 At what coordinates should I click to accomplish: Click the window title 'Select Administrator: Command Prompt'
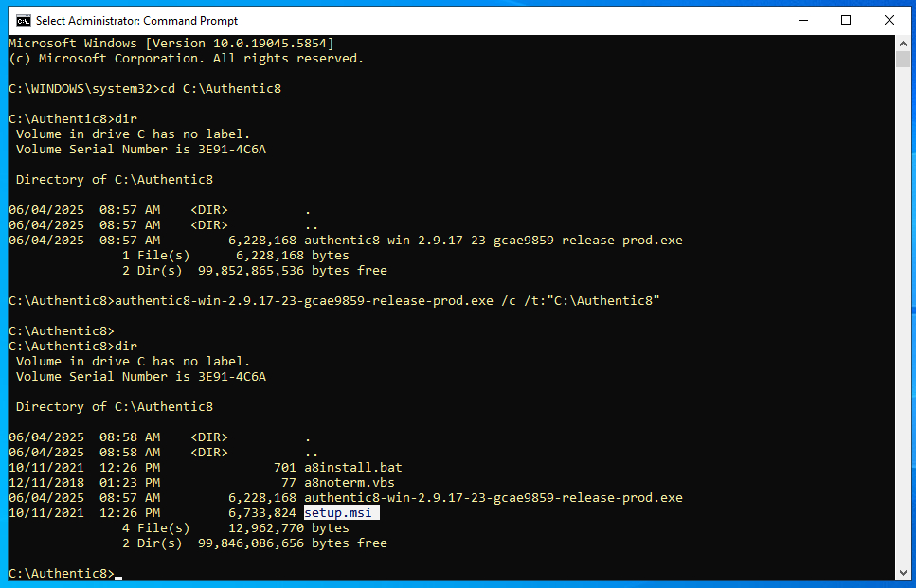(x=136, y=21)
